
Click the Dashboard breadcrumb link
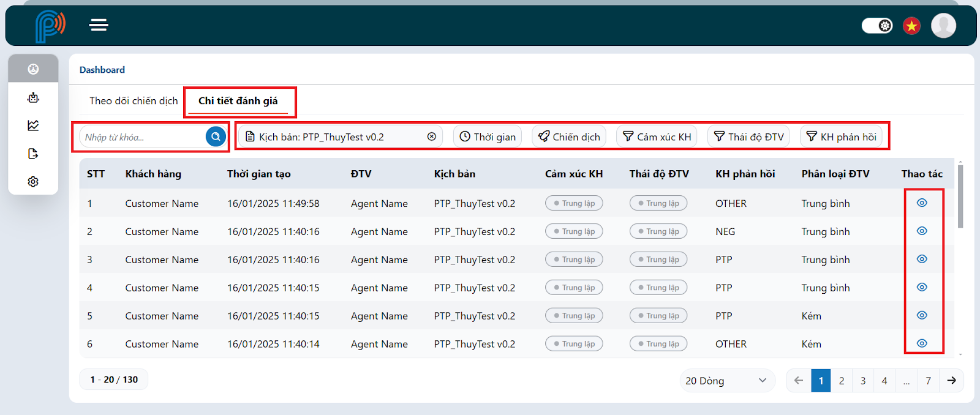tap(102, 70)
